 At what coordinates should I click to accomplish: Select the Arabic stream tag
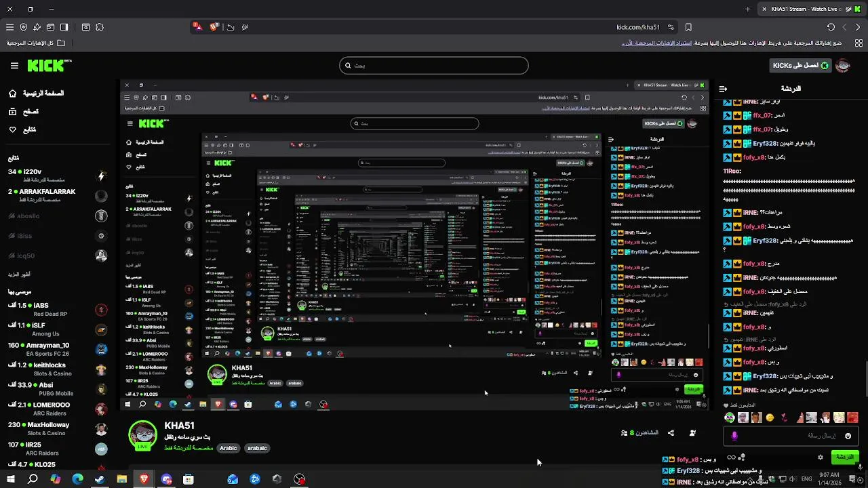pyautogui.click(x=229, y=448)
